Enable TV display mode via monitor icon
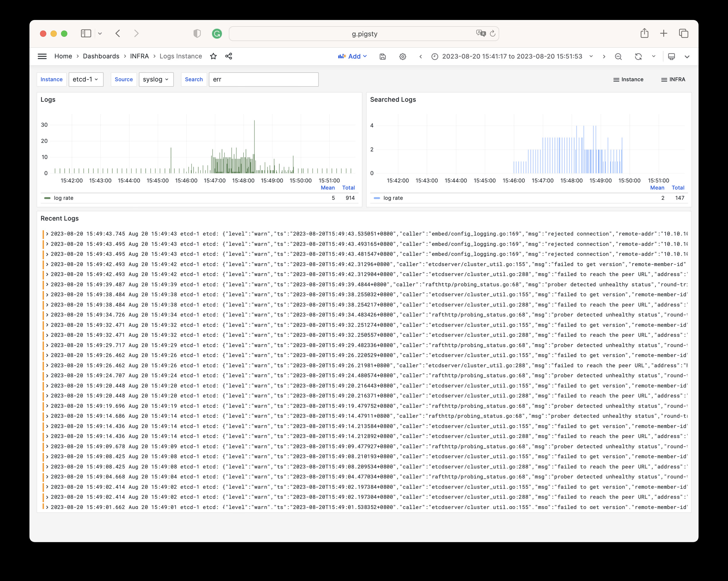This screenshot has height=581, width=728. (x=671, y=56)
